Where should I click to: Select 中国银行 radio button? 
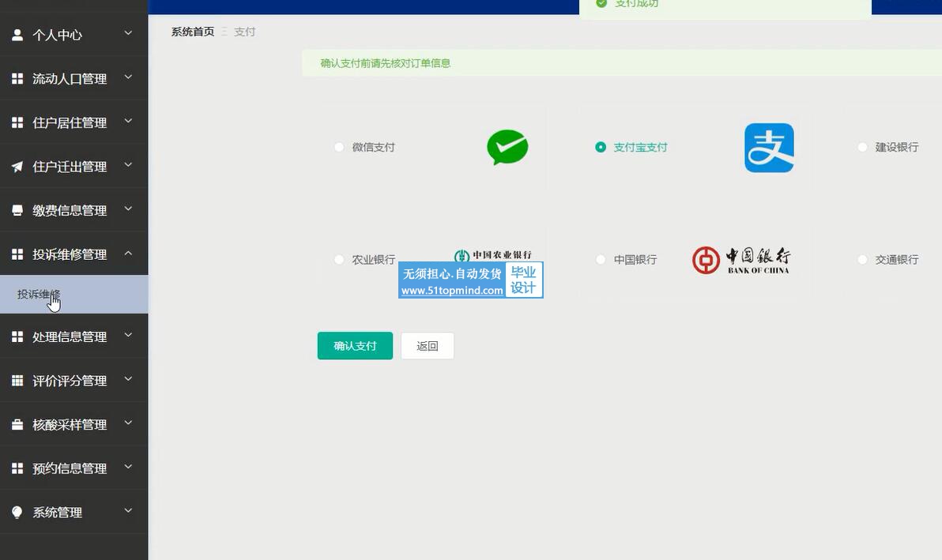coord(600,259)
